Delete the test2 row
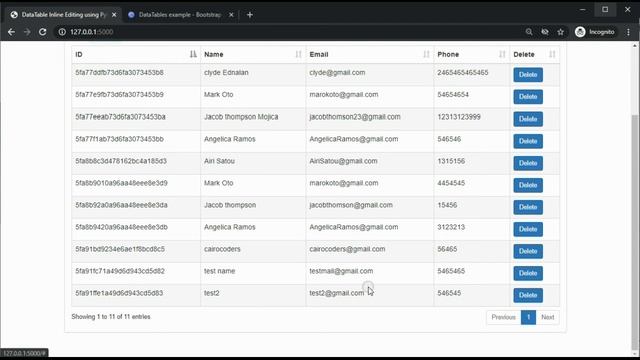640x360 pixels. 528,295
